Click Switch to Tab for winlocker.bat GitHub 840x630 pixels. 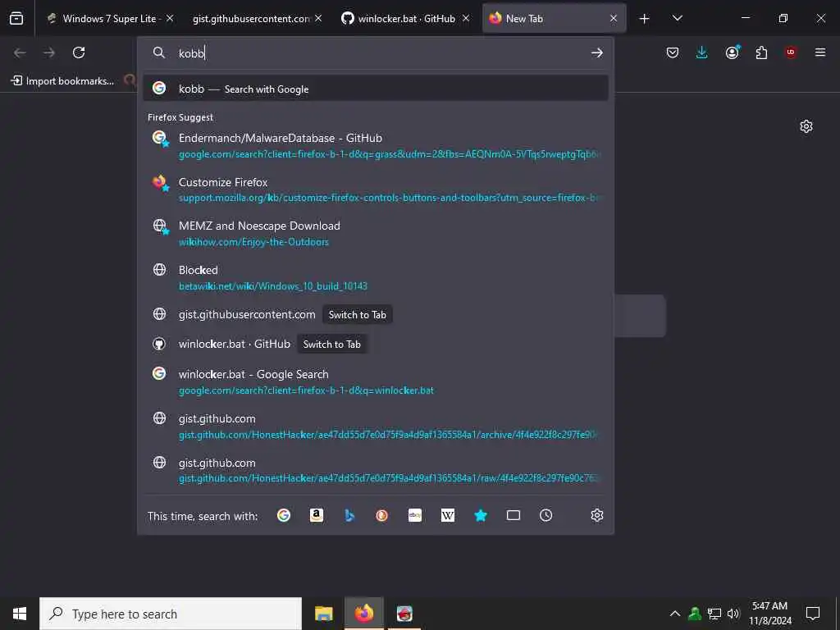pyautogui.click(x=331, y=344)
